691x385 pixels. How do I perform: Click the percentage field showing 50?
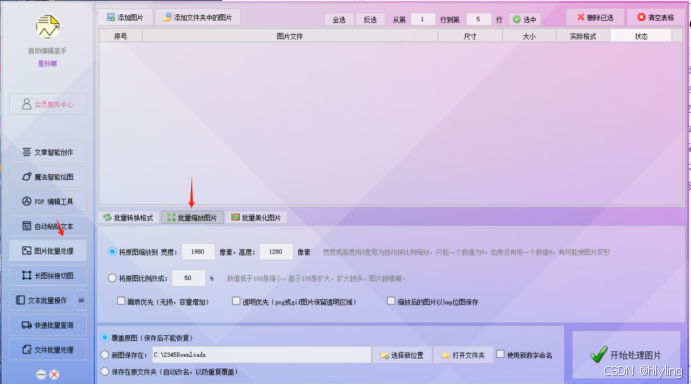click(188, 278)
